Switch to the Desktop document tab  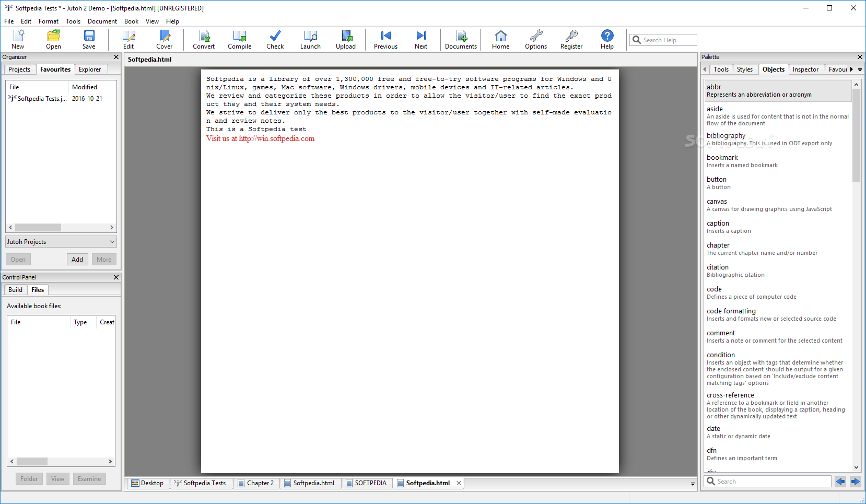147,483
